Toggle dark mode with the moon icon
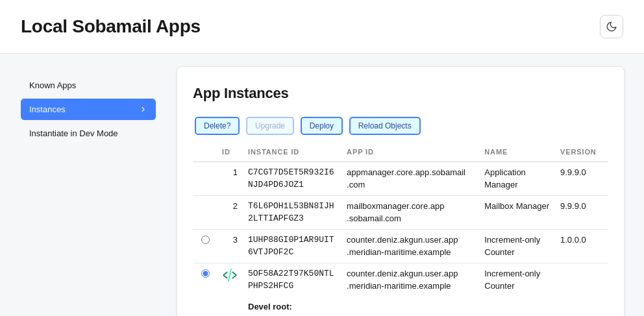 tap(611, 27)
